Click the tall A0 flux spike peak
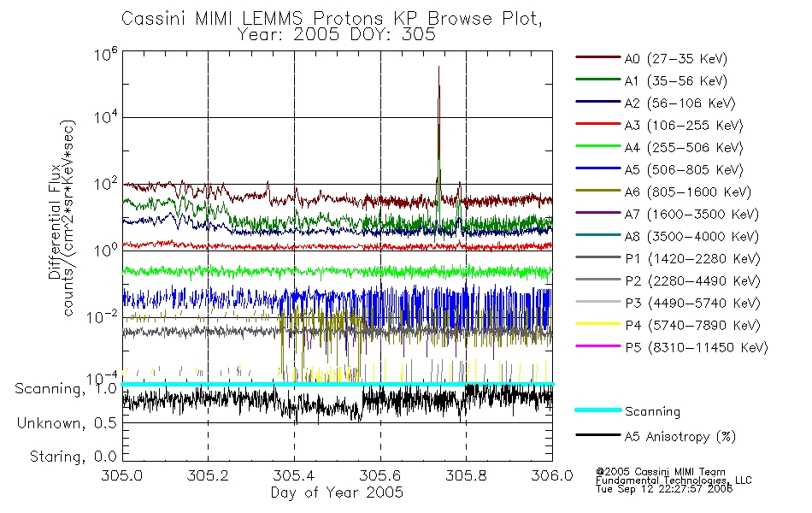The image size is (812, 513). coord(438,68)
